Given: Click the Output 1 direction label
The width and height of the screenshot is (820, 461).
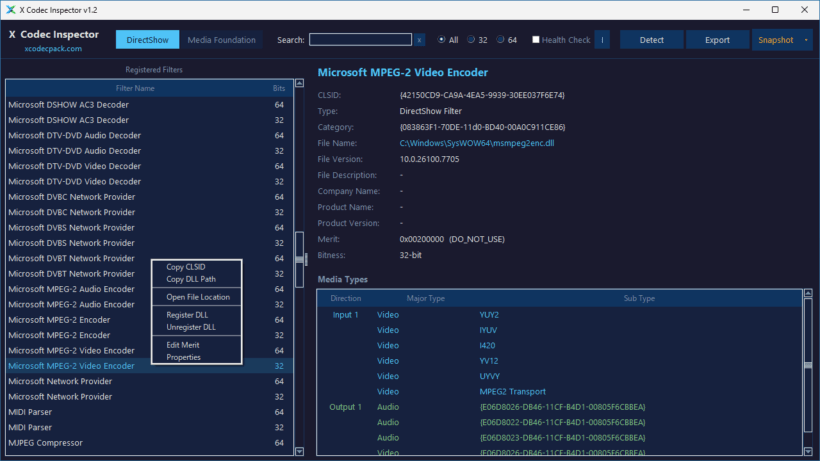Looking at the screenshot, I should 345,407.
